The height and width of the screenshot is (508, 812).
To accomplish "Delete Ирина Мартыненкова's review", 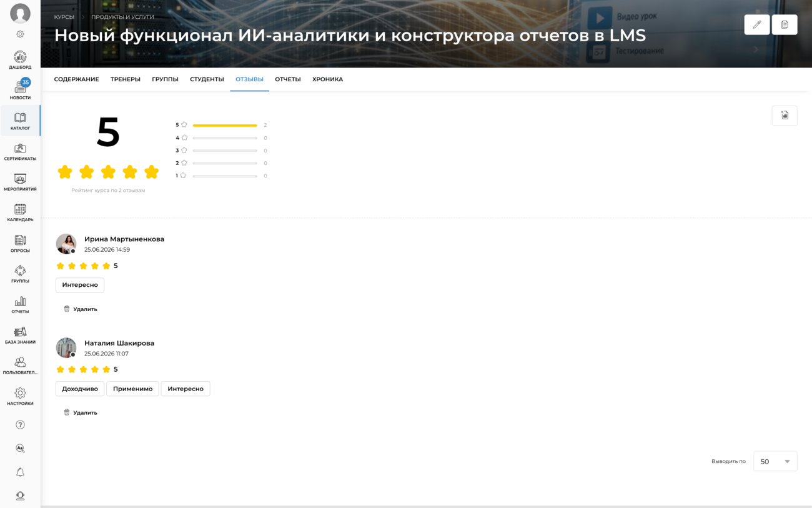I will tap(81, 309).
